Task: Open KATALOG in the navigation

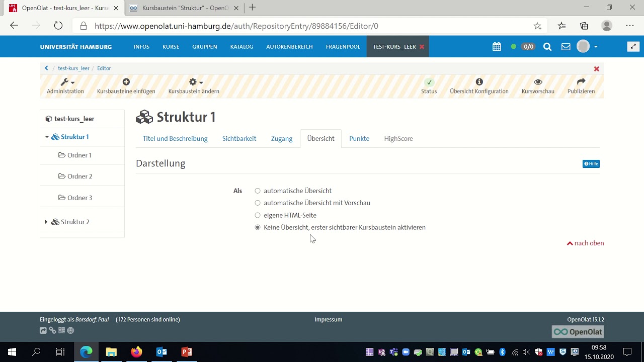Action: click(242, 47)
